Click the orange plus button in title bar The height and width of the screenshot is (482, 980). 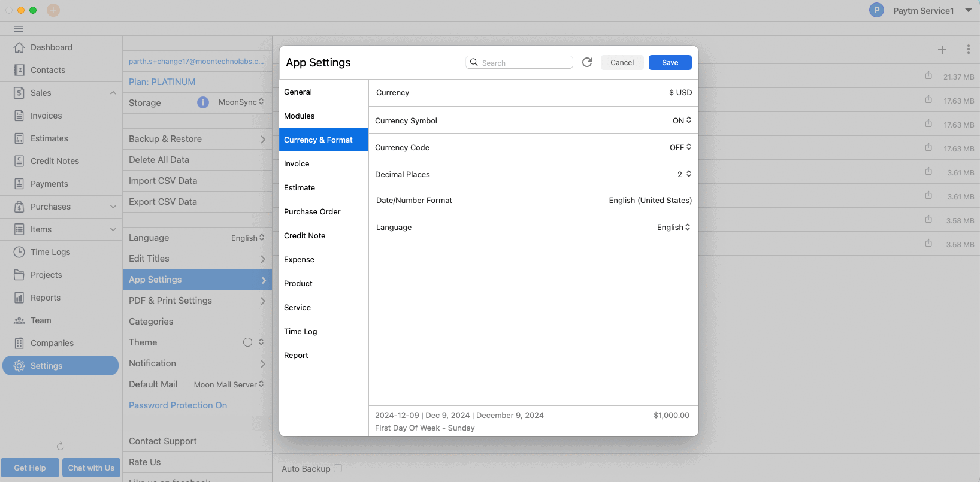pyautogui.click(x=53, y=10)
